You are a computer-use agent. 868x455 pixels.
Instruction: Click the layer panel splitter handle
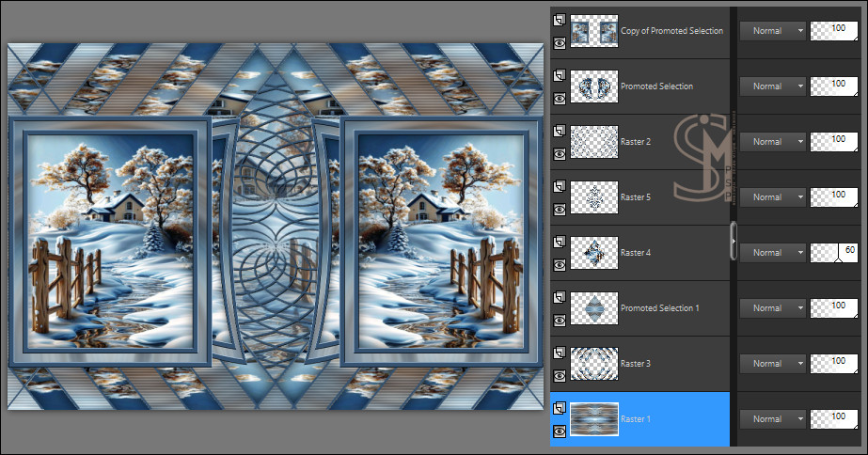point(734,242)
